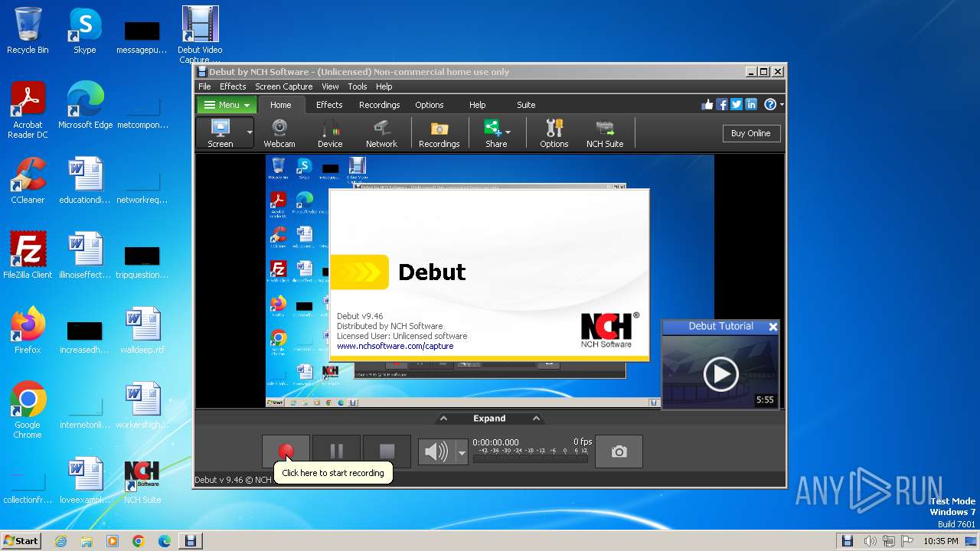Start recording with the red record button
This screenshot has height=551, width=980.
click(x=286, y=452)
